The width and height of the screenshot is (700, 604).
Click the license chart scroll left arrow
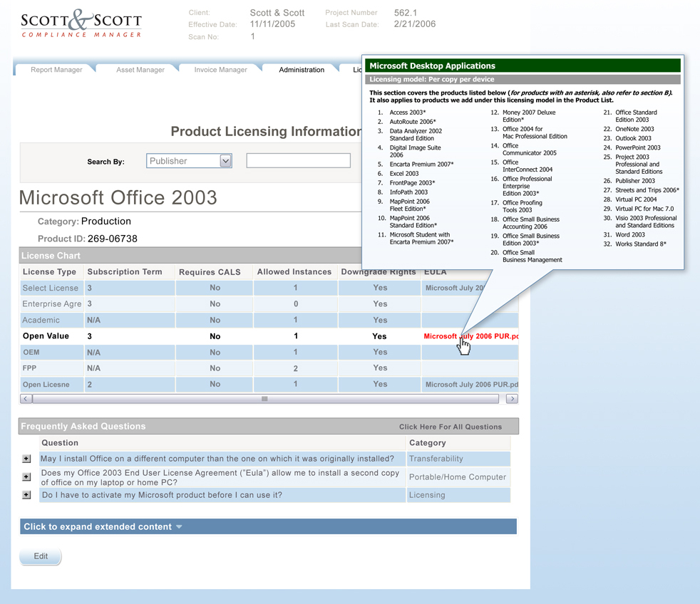(x=26, y=399)
